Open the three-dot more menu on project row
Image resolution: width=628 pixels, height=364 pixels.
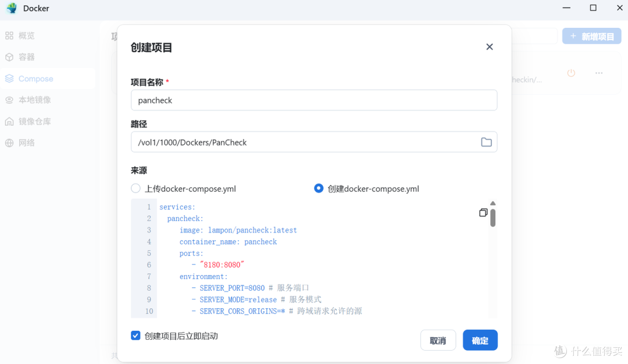click(x=599, y=73)
